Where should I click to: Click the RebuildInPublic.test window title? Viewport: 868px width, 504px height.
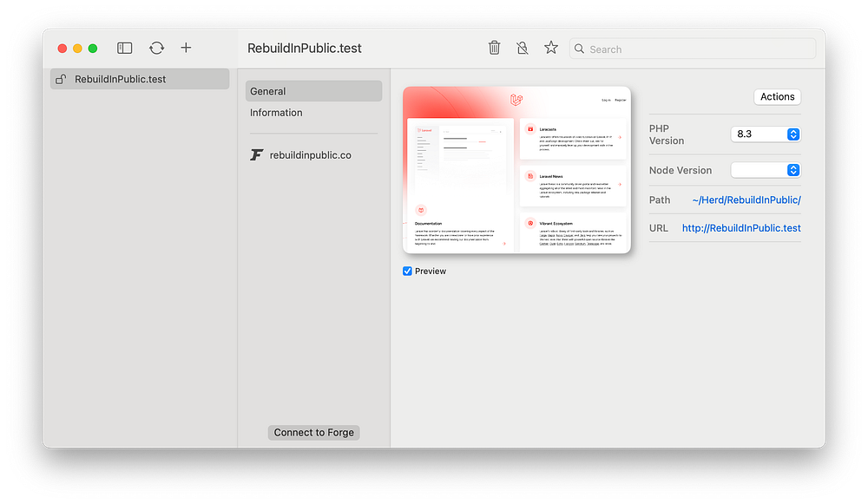tap(305, 48)
